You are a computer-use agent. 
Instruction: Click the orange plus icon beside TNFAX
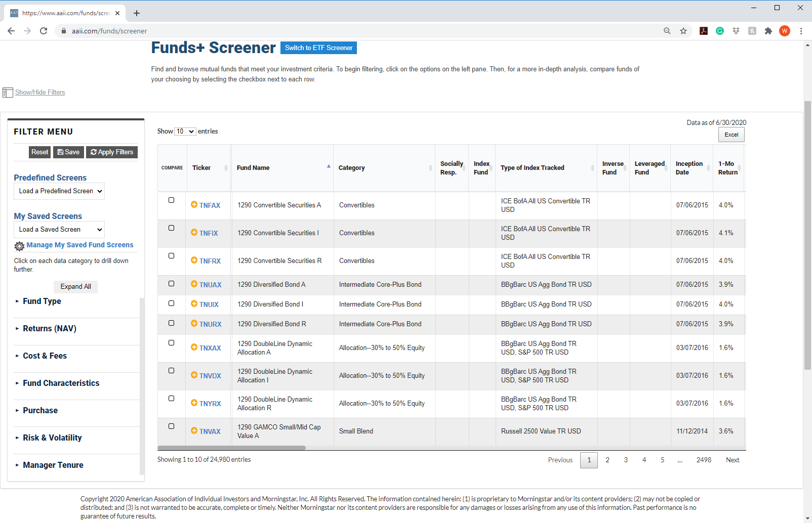(x=194, y=204)
